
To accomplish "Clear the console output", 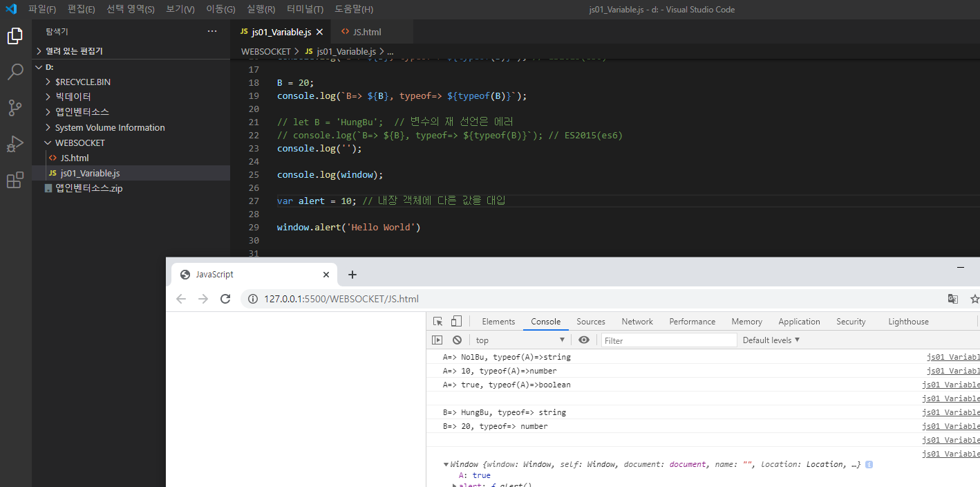I will 457,340.
